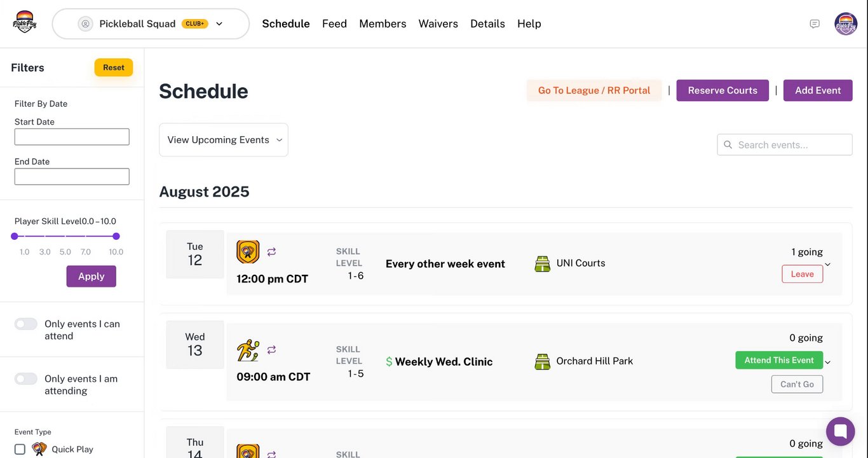This screenshot has height=458, width=868.
Task: Click the right handle of skill level slider
Action: click(116, 236)
